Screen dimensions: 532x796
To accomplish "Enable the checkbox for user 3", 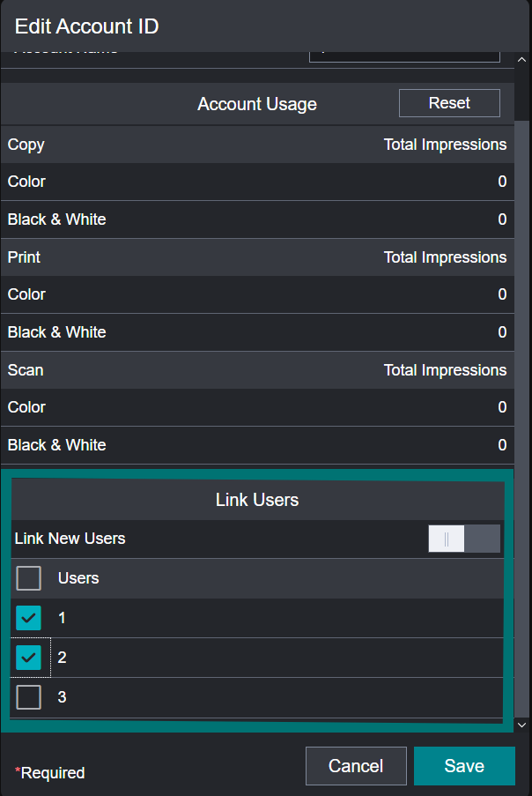I will 29,697.
